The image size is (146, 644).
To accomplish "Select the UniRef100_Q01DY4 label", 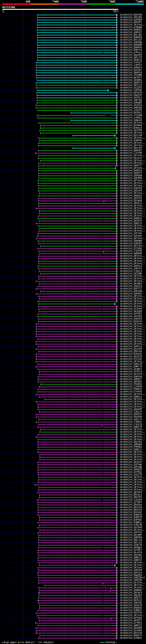I will [x=131, y=105].
